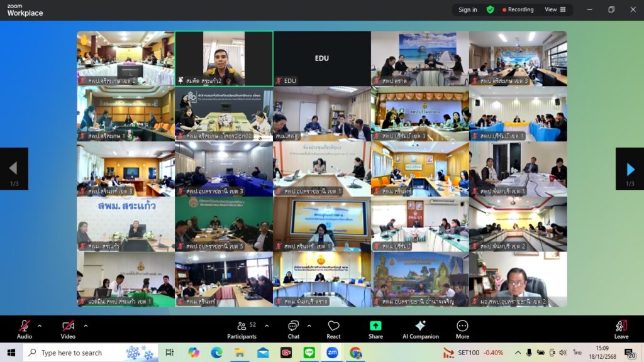Open LINE app from the taskbar

(x=309, y=353)
